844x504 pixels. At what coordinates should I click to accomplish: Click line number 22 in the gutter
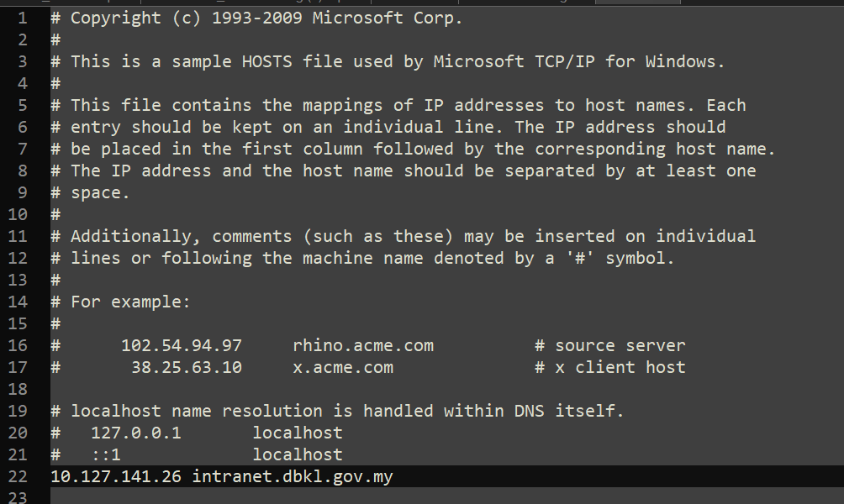point(18,476)
